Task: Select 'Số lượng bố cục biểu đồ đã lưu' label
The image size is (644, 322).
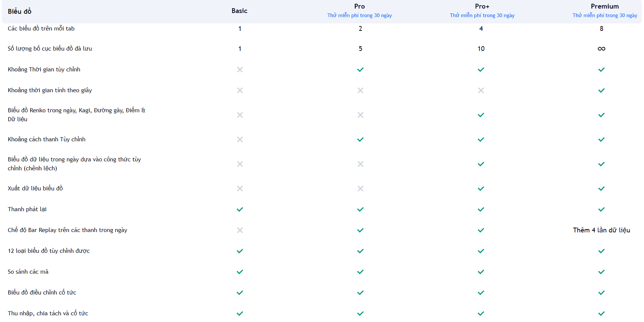Action: pos(50,49)
